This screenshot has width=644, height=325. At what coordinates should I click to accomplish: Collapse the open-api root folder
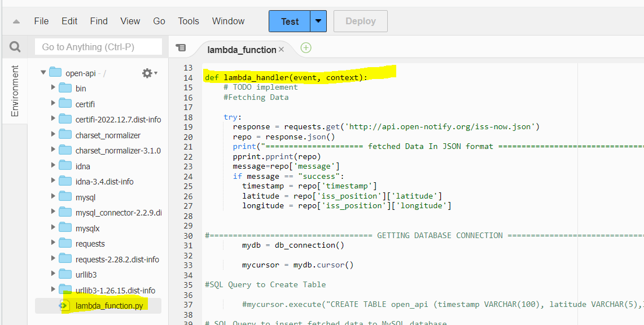[43, 73]
